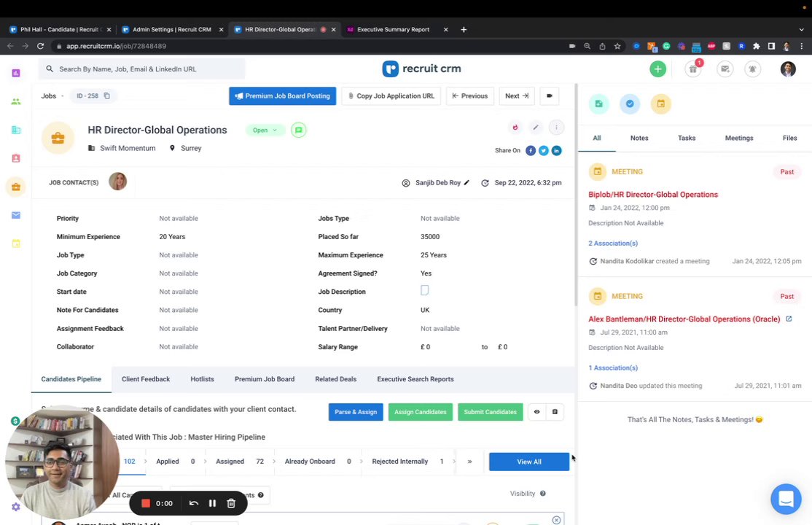Viewport: 812px width, 525px height.
Task: Open the Biplob/HR Director-Global Operations meeting
Action: tap(653, 195)
